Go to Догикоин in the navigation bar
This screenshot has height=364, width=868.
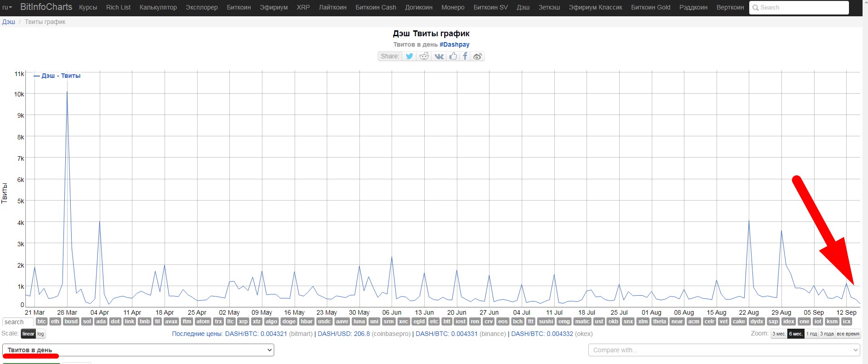pos(419,7)
